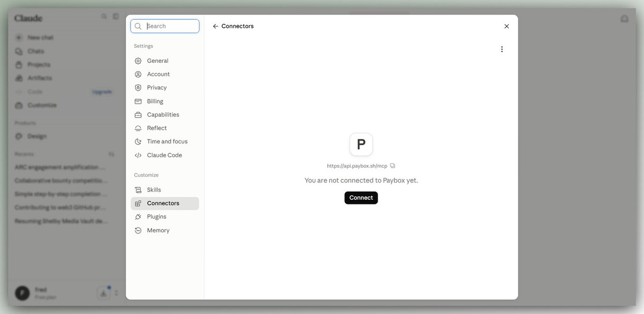Open Billing settings
This screenshot has height=314, width=644.
pos(165,101)
